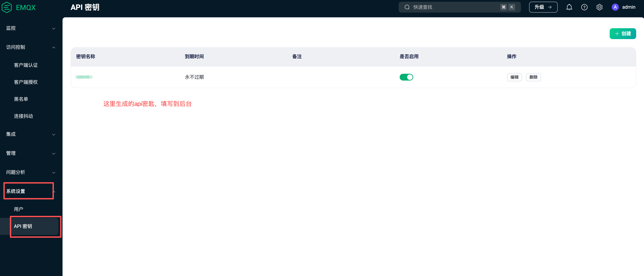The height and width of the screenshot is (276, 644).
Task: Collapse the 访问控制 menu section
Action: tap(30, 47)
